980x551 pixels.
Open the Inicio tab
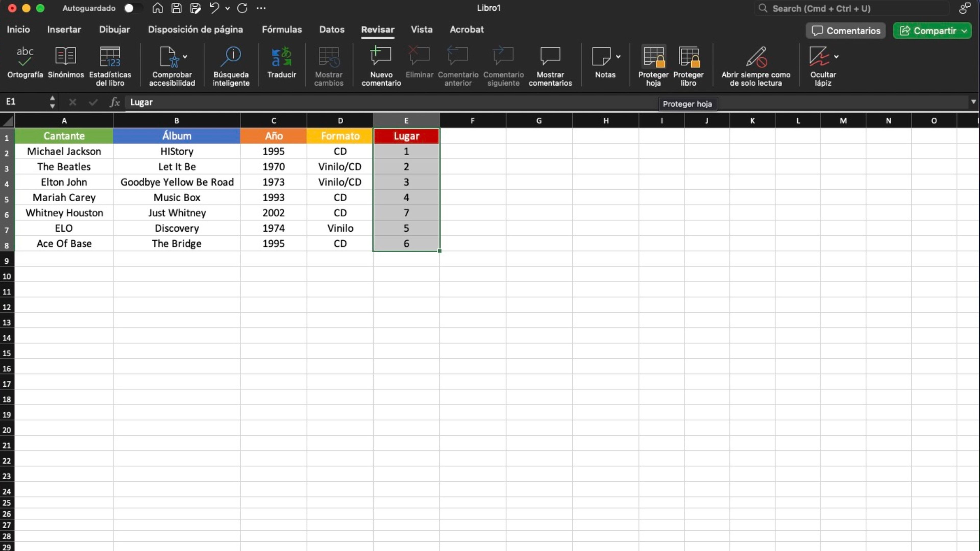18,29
